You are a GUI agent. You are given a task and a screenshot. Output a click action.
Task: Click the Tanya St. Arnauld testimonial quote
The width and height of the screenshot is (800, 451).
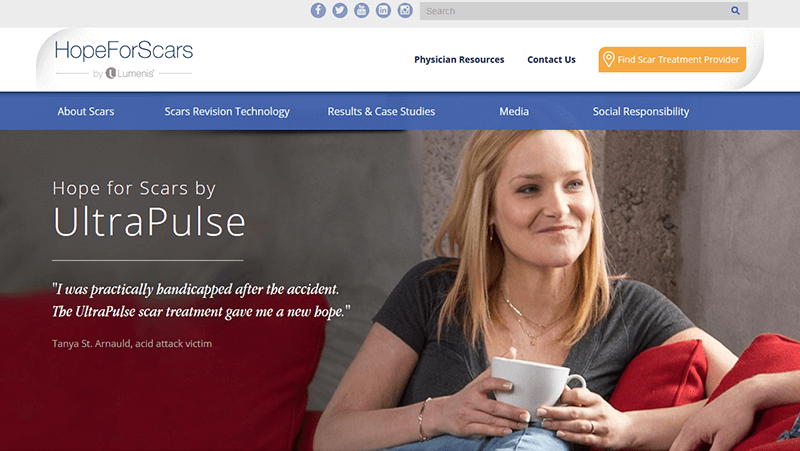[x=201, y=300]
